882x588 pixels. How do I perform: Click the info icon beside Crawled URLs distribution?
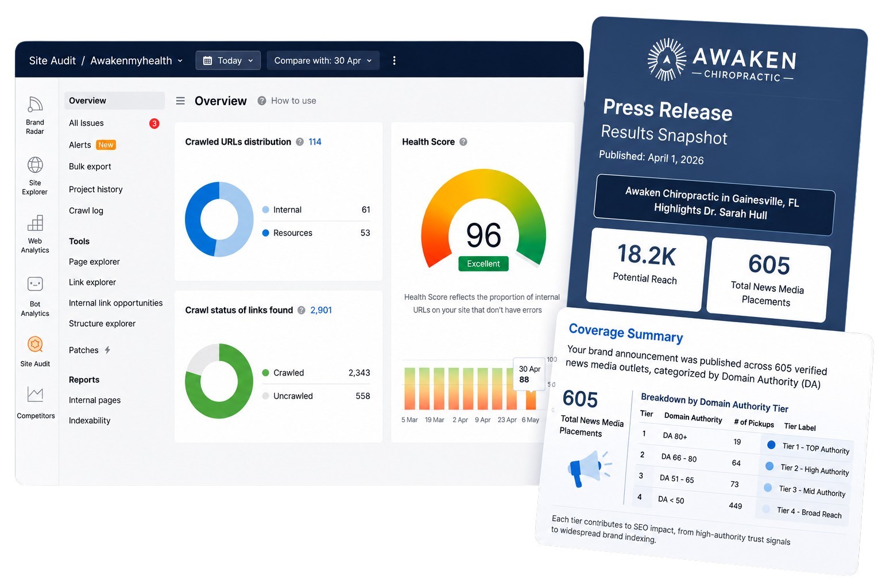pos(300,142)
